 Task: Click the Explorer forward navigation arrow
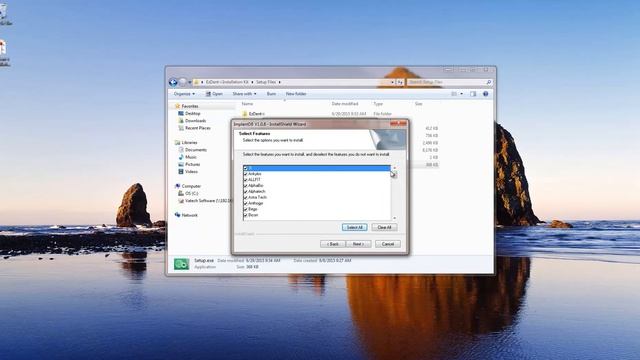(x=182, y=82)
